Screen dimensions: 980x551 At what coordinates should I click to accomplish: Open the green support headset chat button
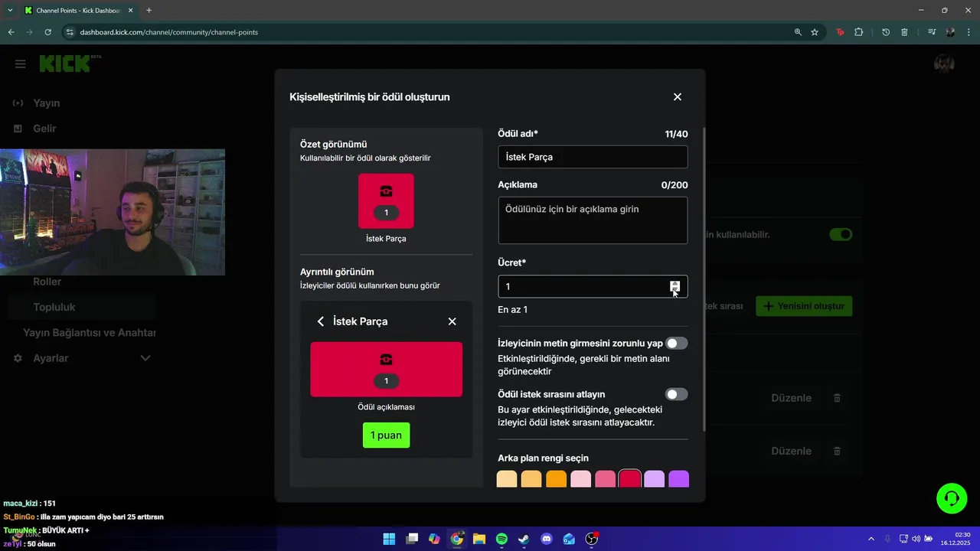[952, 499]
